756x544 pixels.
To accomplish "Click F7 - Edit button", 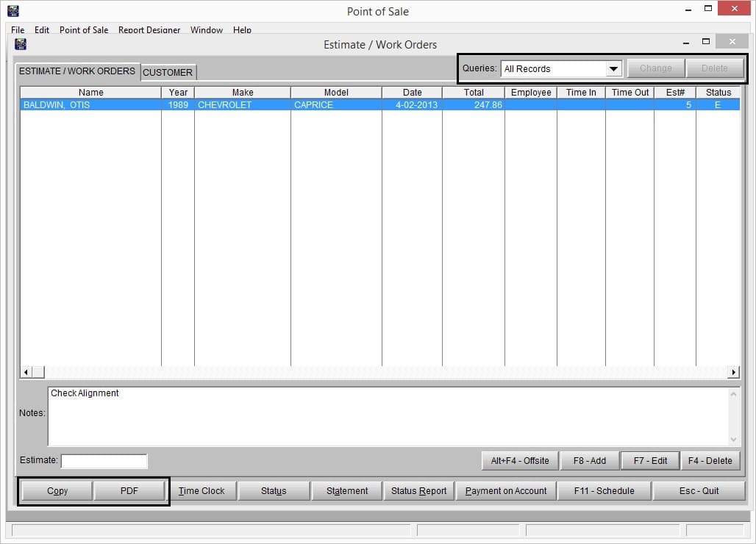I will tap(650, 461).
